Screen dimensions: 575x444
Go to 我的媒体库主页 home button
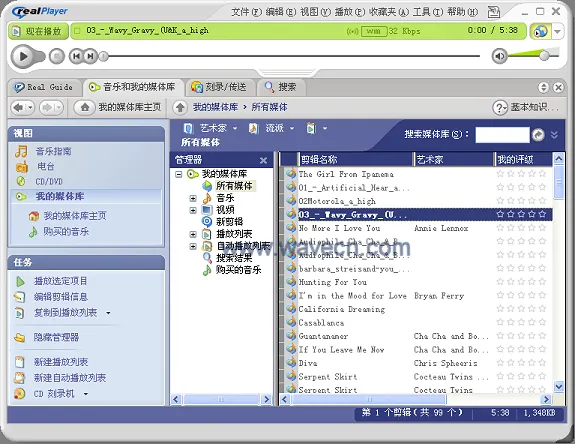pos(118,107)
